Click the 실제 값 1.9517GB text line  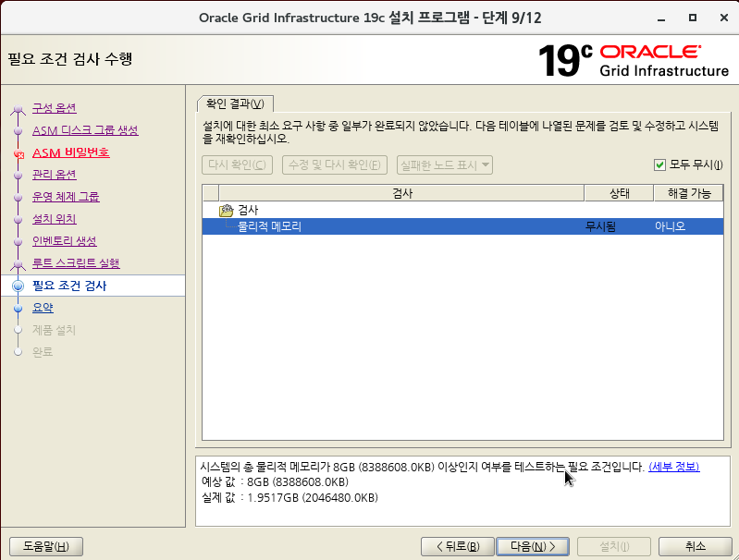(289, 498)
